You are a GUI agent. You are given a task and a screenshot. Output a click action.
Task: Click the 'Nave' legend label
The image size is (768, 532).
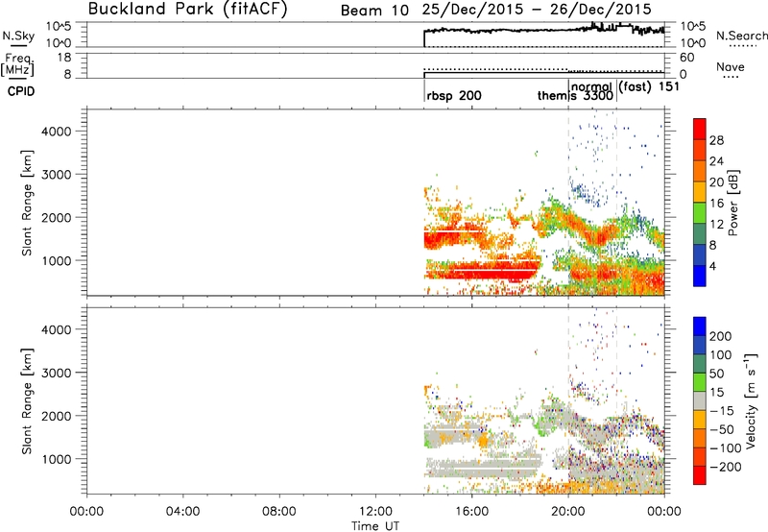pyautogui.click(x=731, y=67)
